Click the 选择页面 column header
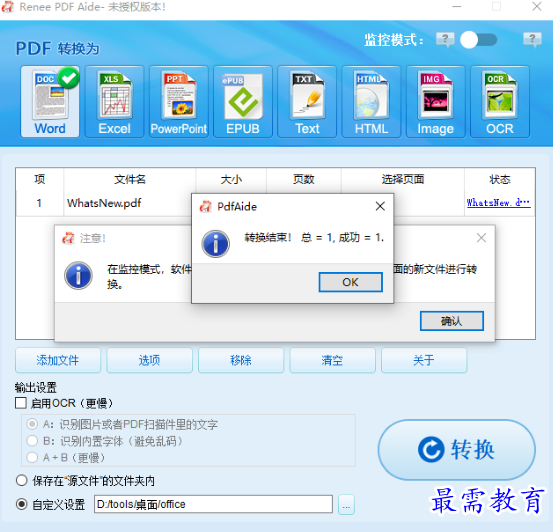553x532 pixels. pos(403,179)
